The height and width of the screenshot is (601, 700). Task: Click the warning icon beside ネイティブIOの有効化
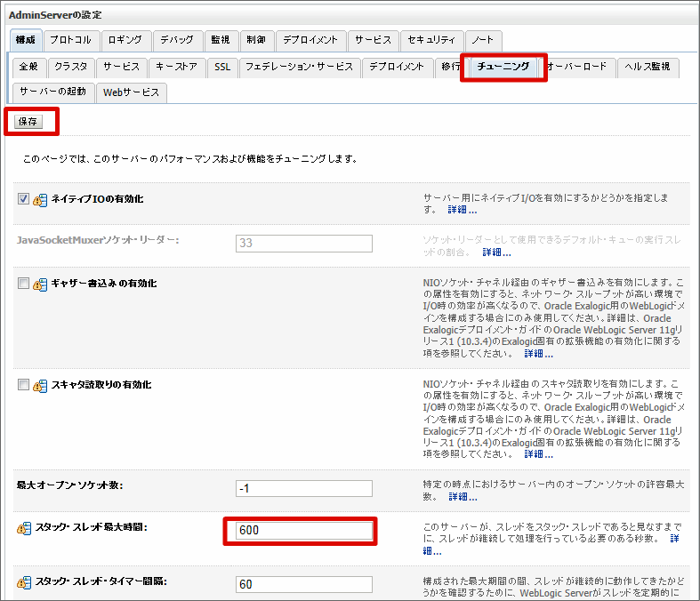click(x=40, y=200)
